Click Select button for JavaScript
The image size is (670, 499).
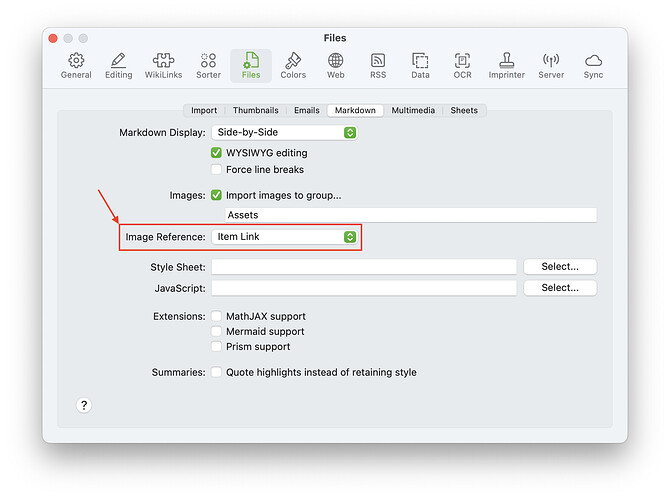(x=560, y=288)
